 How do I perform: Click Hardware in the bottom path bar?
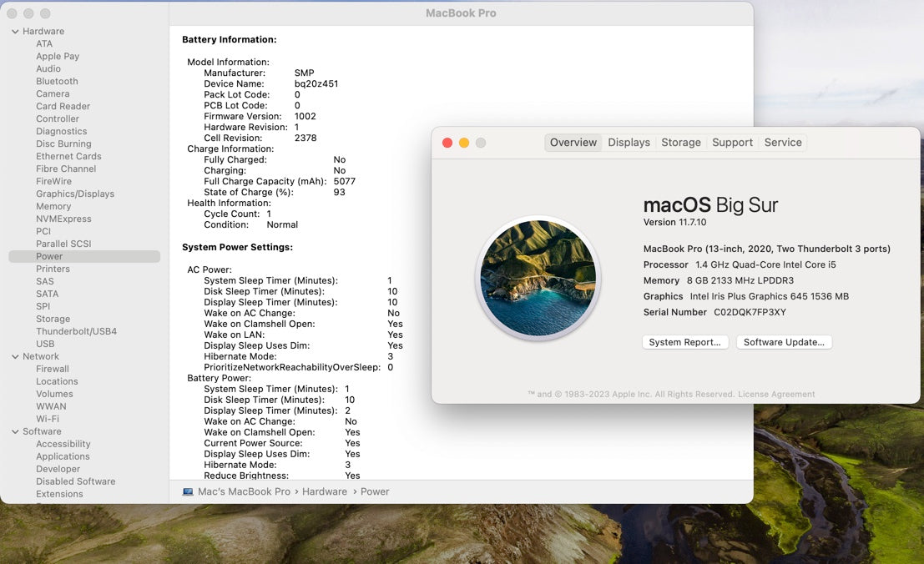(324, 492)
